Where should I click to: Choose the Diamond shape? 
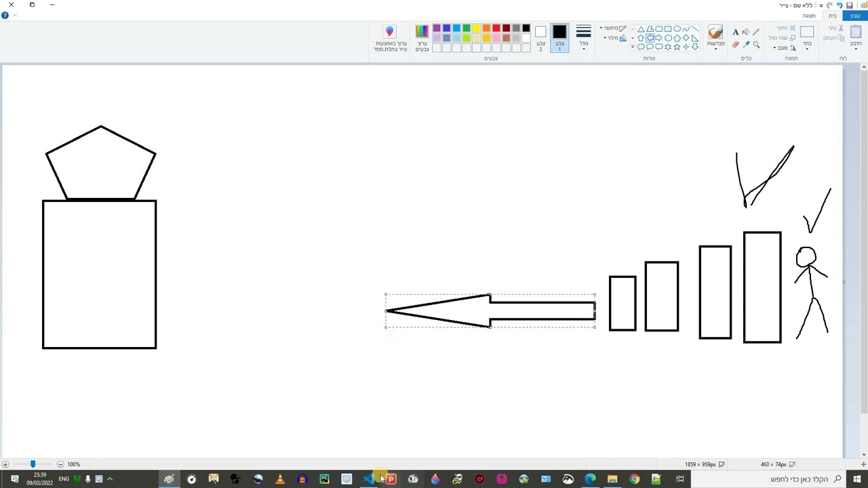pyautogui.click(x=686, y=38)
